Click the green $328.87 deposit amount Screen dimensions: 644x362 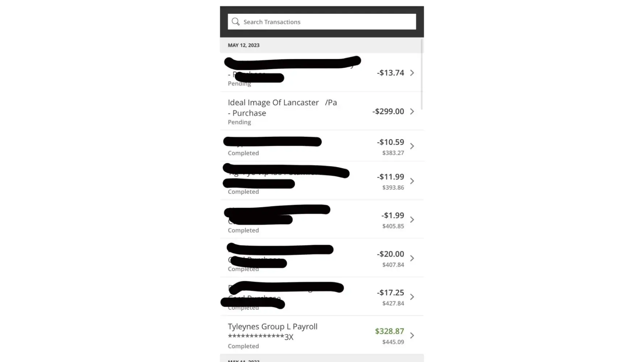tap(389, 331)
